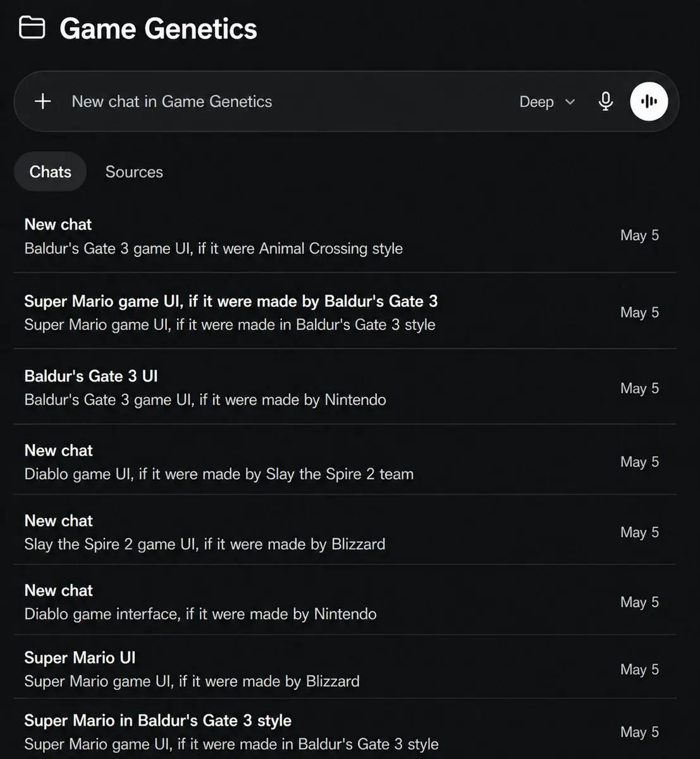Open the Baldur's Gate 3 UI chat
This screenshot has height=759, width=700.
point(345,387)
